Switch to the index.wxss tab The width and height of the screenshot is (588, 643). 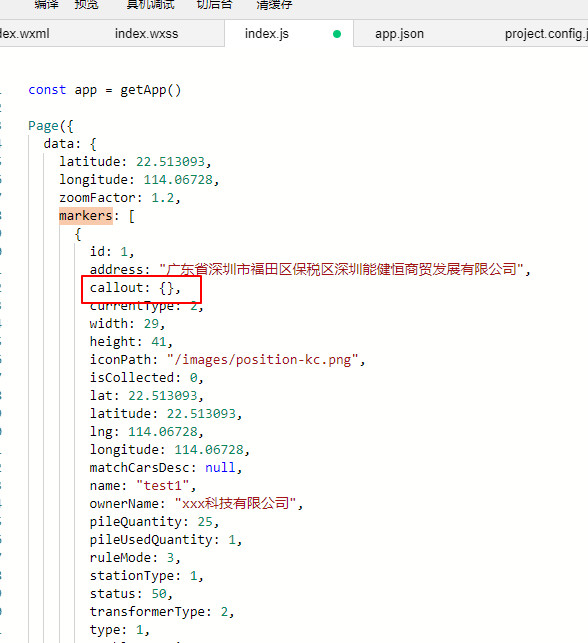pos(146,34)
